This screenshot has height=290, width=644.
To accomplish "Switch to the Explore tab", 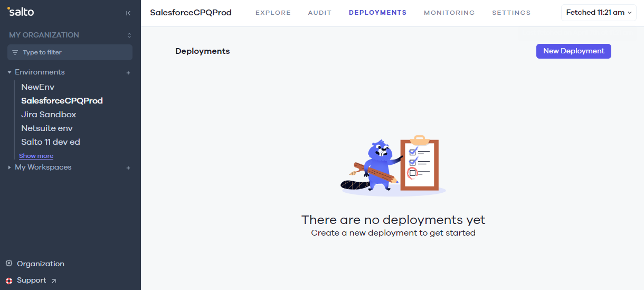I will pyautogui.click(x=273, y=13).
